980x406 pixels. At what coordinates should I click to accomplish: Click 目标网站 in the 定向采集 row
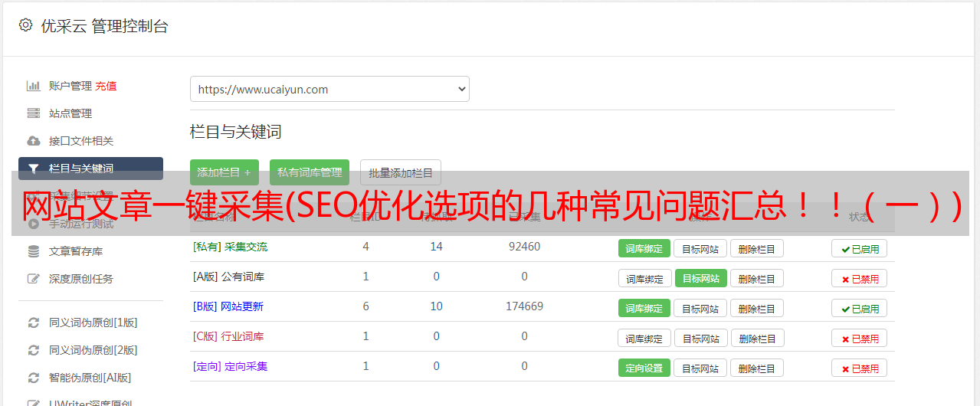coord(700,368)
